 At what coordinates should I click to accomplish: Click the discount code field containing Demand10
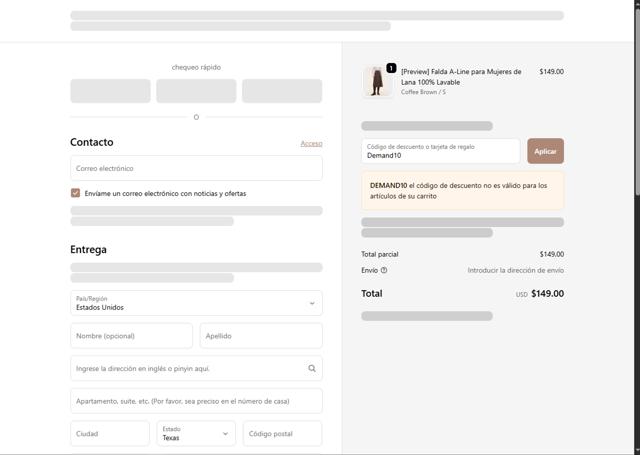[440, 151]
